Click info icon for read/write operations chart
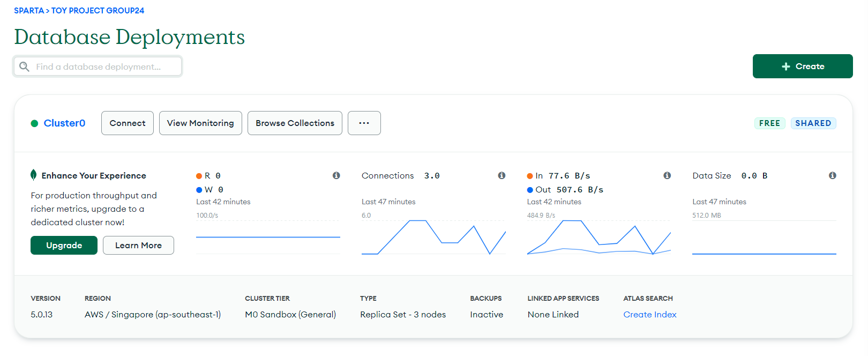The image size is (868, 356). click(336, 175)
